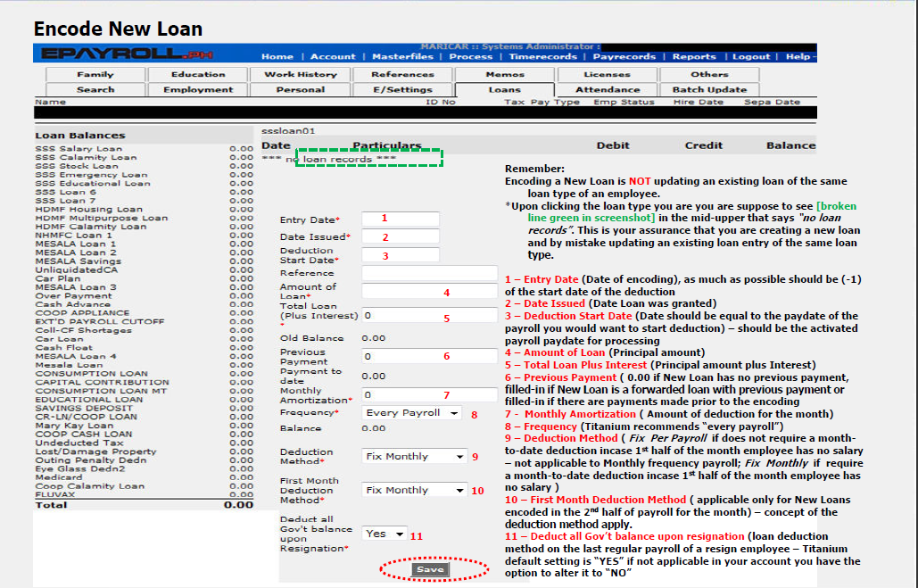
Task: Select COOP APPLIANCE loan type
Action: click(x=82, y=313)
